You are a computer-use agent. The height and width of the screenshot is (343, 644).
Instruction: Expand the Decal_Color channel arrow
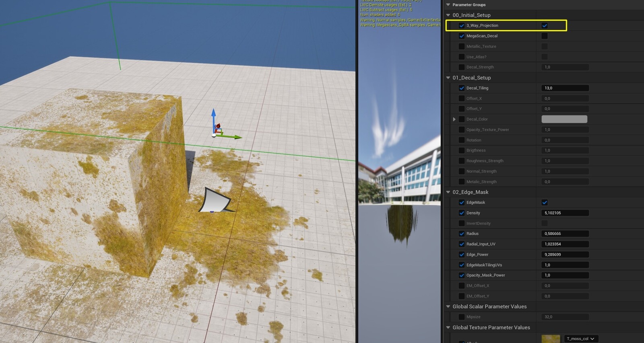coord(454,119)
